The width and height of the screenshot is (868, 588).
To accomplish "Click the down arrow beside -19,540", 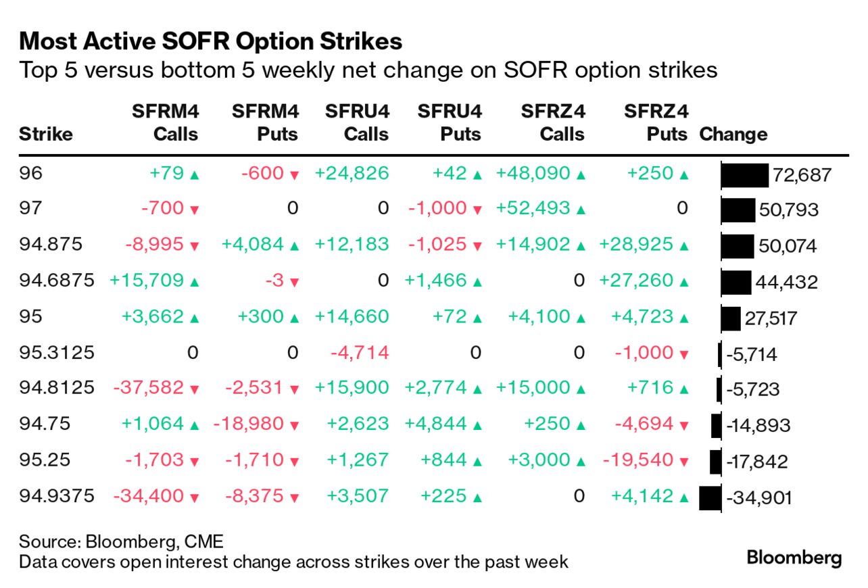I will 684,462.
